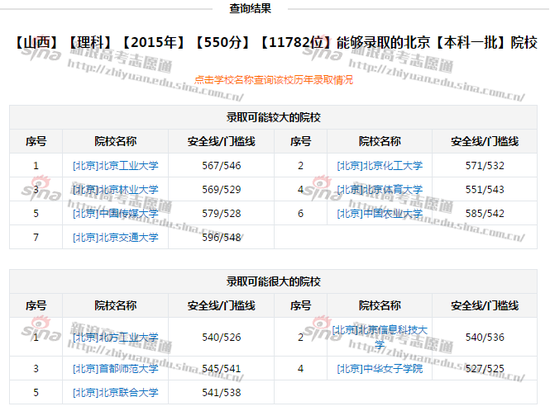Click score cell 596/548
Screen dimensions: 550x411
point(221,237)
